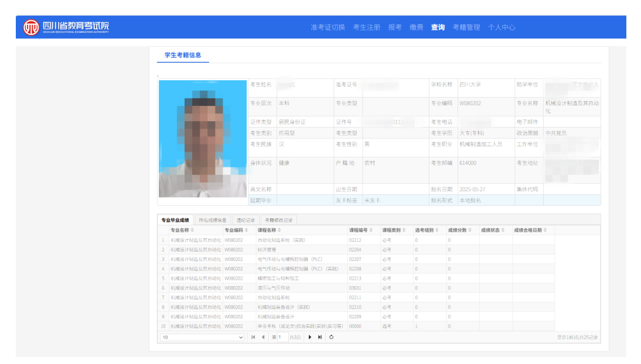Image resolution: width=641 pixels, height=364 pixels.
Task: Sort the 课程类别 column with its sort icon
Action: pos(403,231)
